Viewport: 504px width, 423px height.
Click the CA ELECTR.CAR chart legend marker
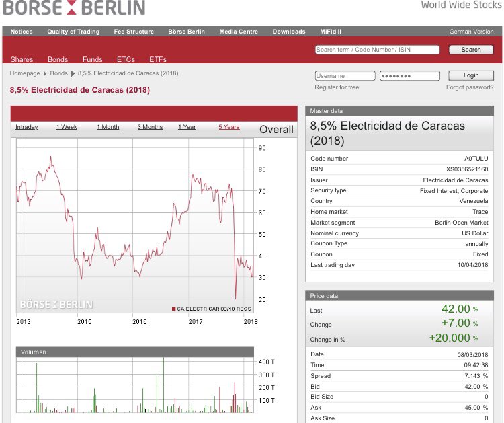tap(173, 309)
